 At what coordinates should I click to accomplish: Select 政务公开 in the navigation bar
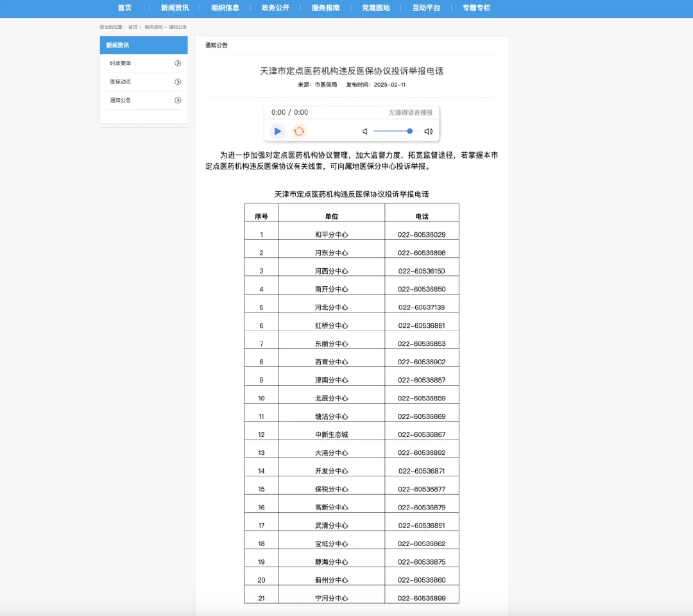tap(275, 8)
